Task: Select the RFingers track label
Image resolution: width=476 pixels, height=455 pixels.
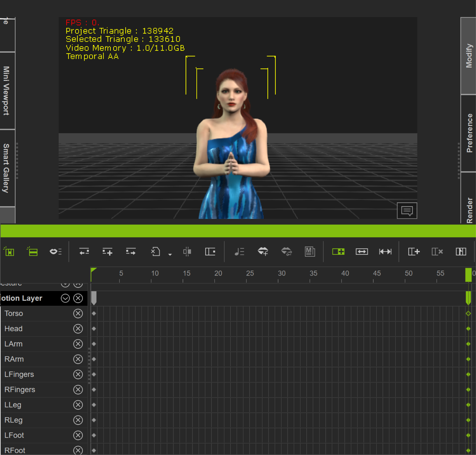Action: 20,390
